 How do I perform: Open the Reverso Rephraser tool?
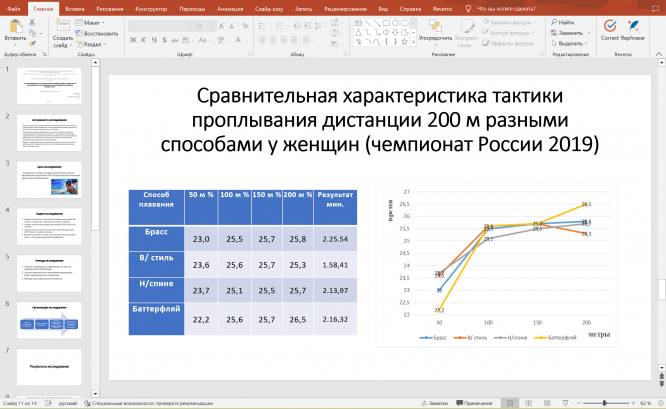click(x=633, y=30)
